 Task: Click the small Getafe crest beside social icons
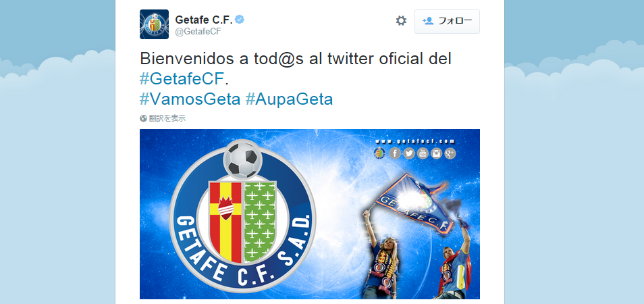[379, 153]
